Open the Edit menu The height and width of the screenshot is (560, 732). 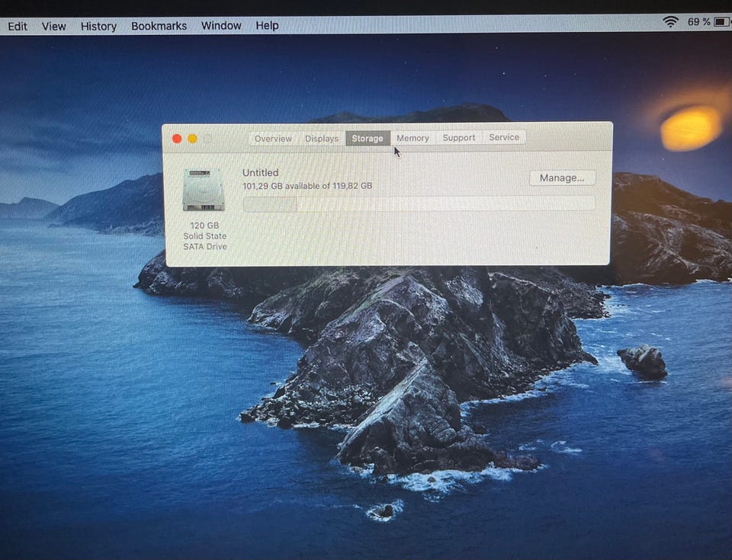click(x=18, y=26)
